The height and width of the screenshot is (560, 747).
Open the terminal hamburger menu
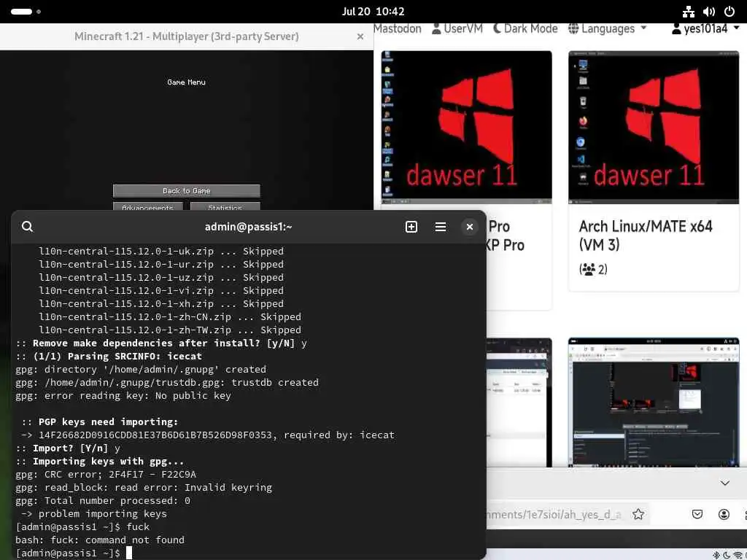pos(441,227)
